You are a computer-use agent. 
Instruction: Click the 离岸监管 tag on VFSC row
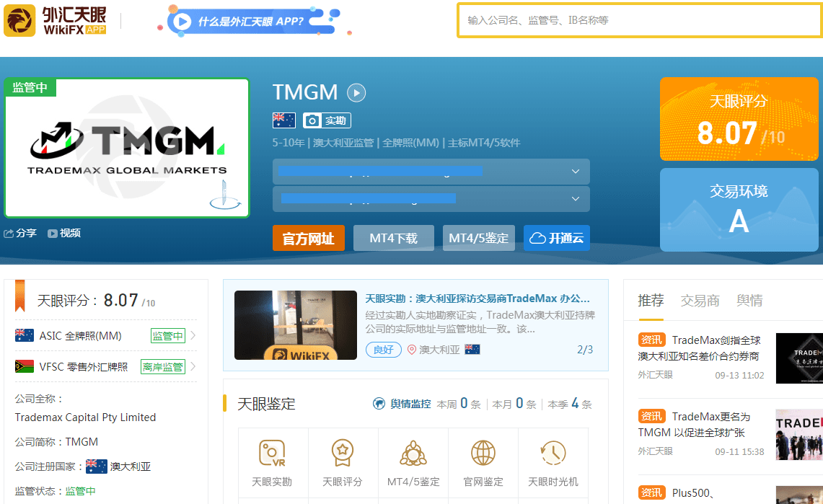pyautogui.click(x=163, y=366)
